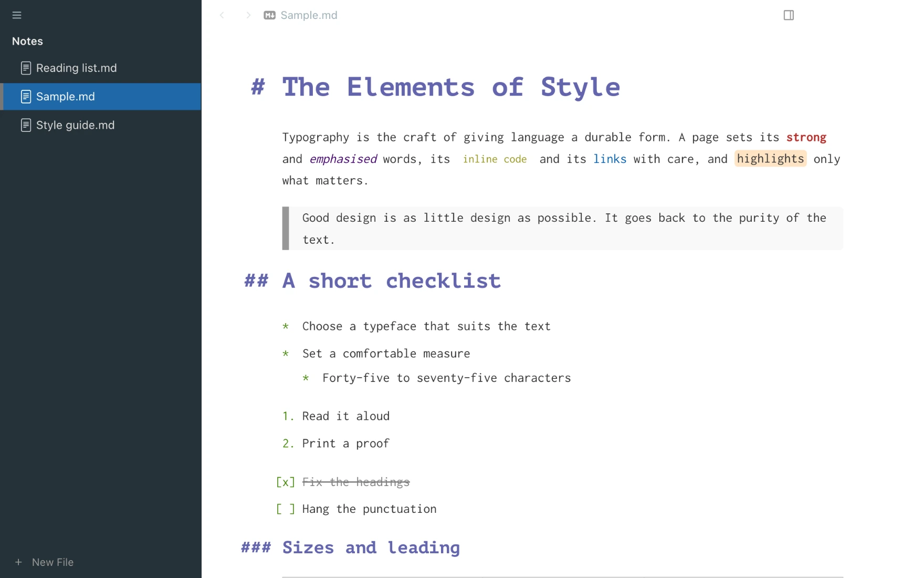Click the markdown badge icon beside Sample.md
Viewport: 924px width, 578px height.
pos(269,15)
